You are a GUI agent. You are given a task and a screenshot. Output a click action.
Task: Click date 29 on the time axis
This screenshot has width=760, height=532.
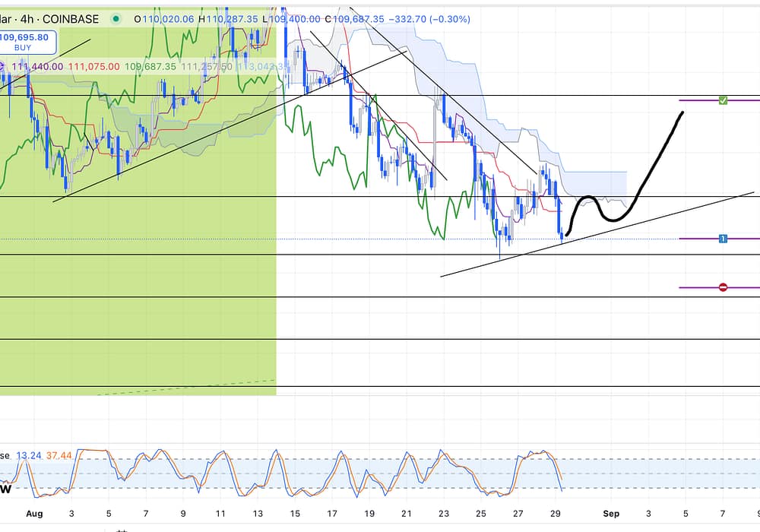(556, 514)
